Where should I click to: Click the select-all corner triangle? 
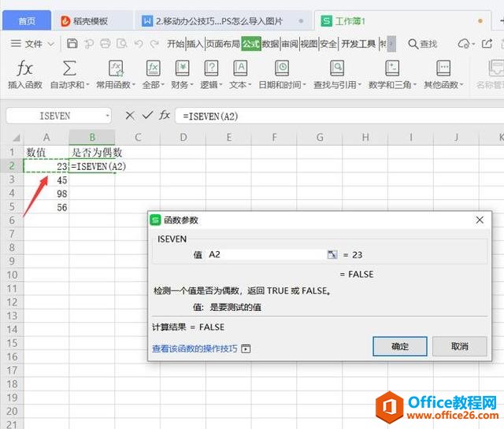pos(16,139)
